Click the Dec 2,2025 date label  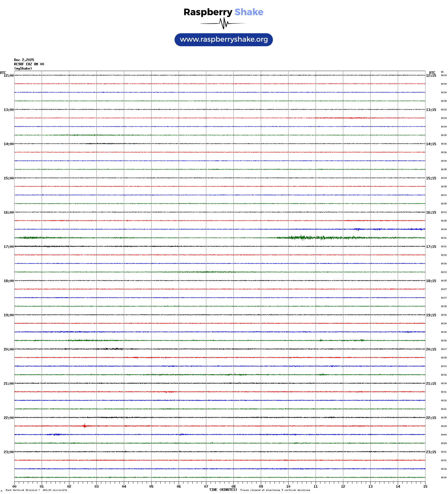pos(24,60)
